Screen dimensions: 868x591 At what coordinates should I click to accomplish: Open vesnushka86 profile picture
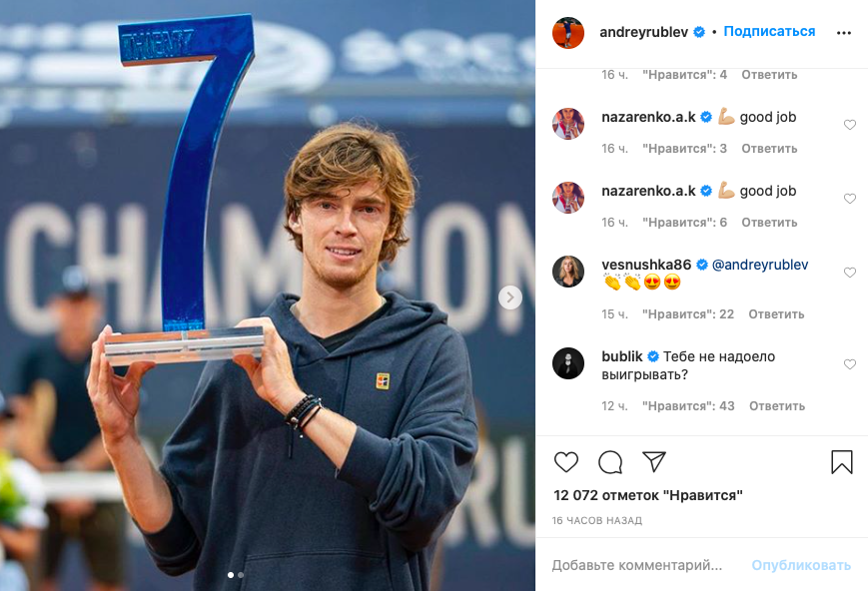click(568, 272)
